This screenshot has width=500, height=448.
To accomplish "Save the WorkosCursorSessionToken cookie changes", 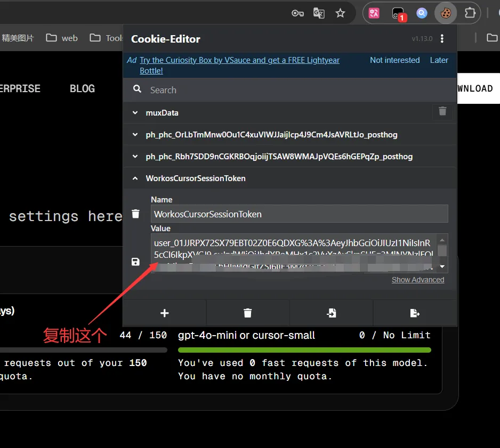I will tap(135, 262).
